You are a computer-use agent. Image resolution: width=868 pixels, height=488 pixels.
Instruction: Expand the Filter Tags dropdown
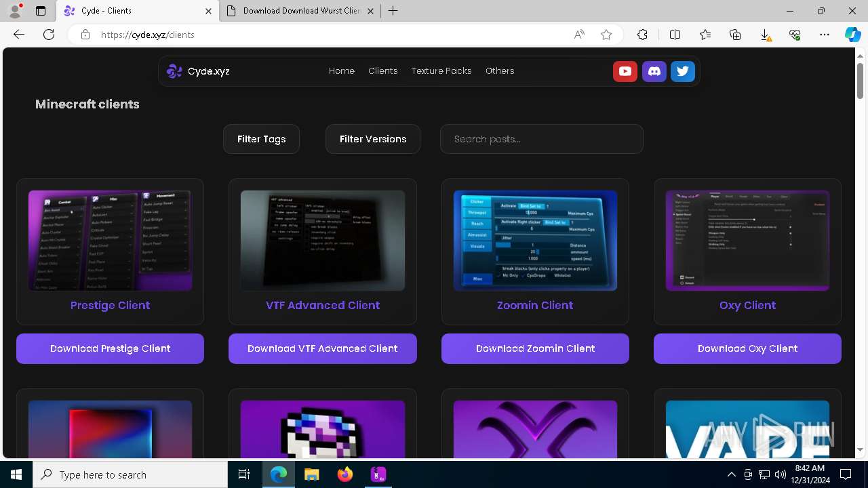(x=261, y=139)
